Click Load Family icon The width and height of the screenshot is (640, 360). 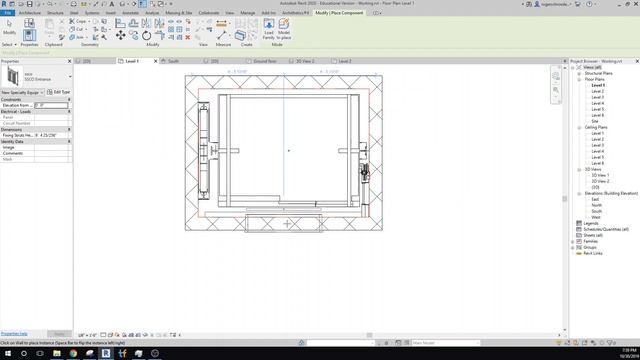[x=269, y=29]
